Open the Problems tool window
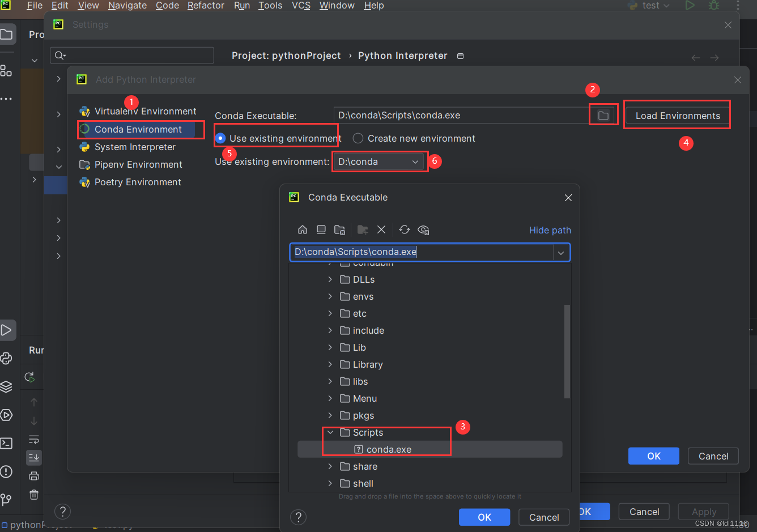Screen dimensions: 757x532 [x=6, y=471]
